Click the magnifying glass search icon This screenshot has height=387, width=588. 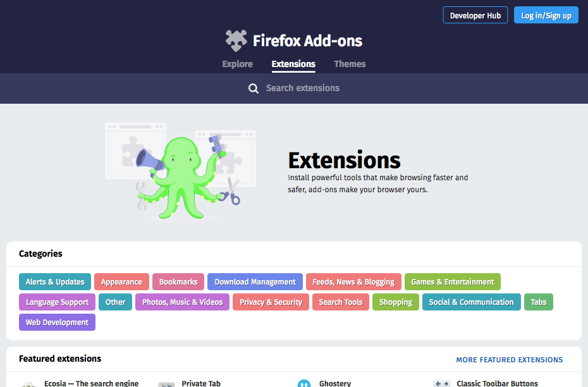click(254, 89)
